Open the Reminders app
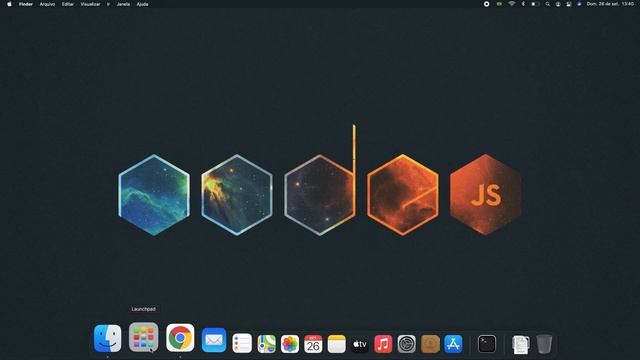Image resolution: width=640 pixels, height=360 pixels. click(242, 343)
